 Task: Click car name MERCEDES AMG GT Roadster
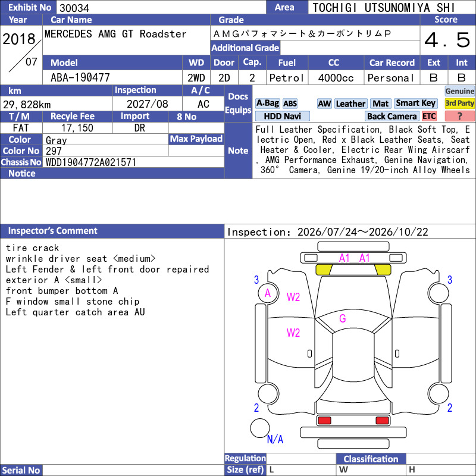click(115, 34)
